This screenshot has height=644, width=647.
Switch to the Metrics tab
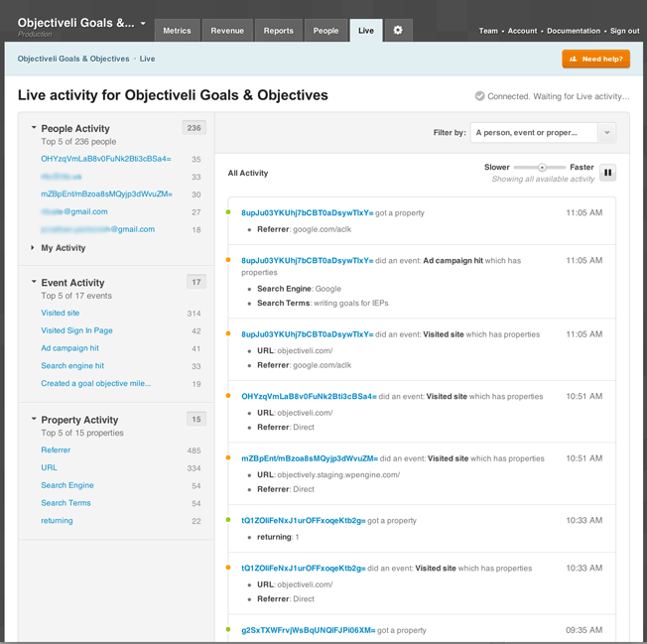[177, 31]
